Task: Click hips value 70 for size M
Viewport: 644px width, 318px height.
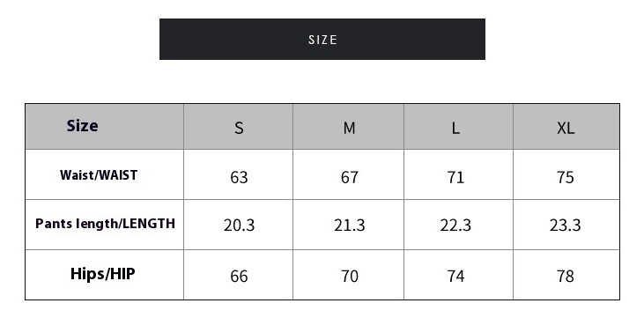Action: [x=350, y=276]
